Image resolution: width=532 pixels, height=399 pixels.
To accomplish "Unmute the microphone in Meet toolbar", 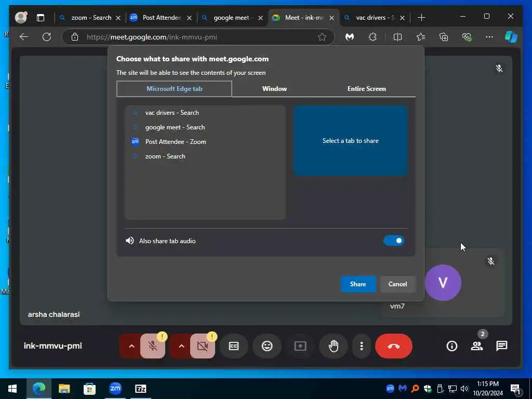I will (153, 346).
